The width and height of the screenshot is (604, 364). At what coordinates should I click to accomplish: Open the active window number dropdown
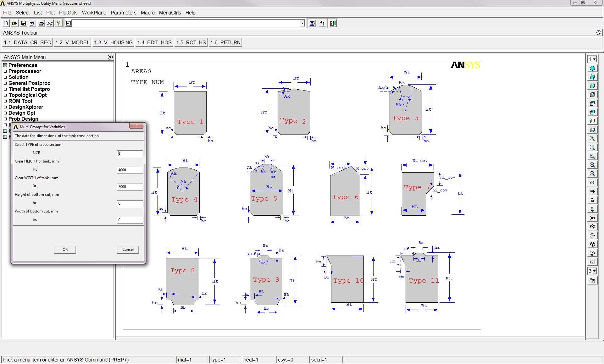pos(595,59)
